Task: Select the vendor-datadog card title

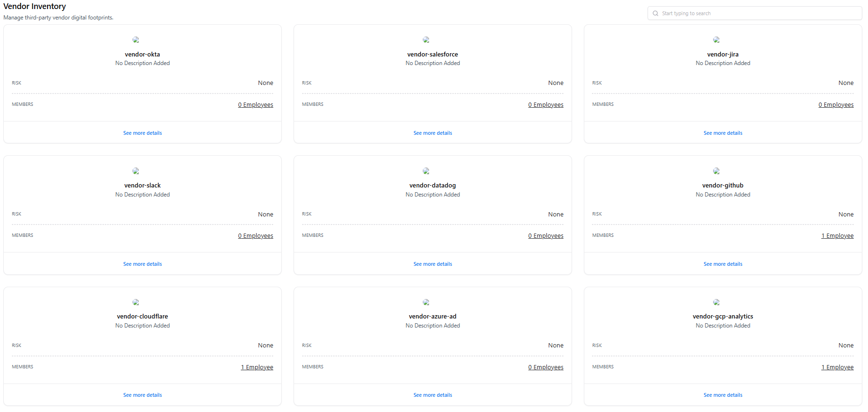Action: point(433,186)
